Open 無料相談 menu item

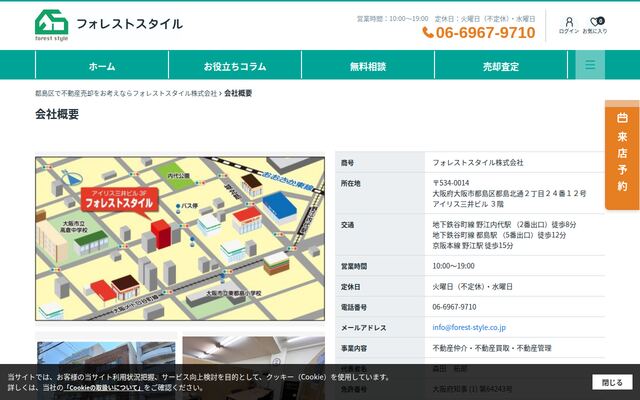point(368,66)
